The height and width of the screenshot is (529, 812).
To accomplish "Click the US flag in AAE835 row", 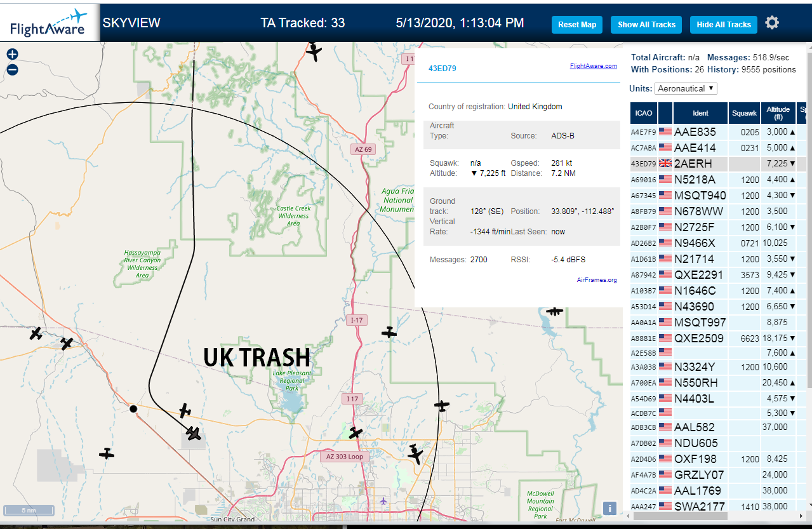I will pos(665,131).
